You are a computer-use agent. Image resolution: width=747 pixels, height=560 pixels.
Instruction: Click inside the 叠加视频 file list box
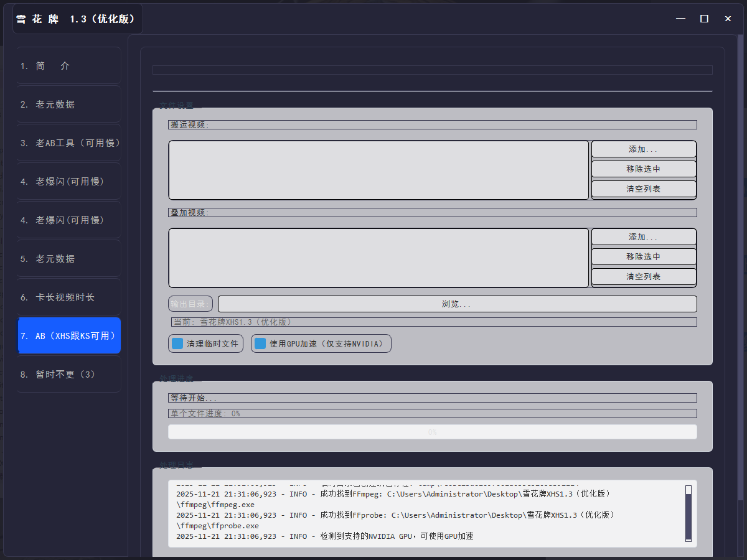click(x=378, y=258)
